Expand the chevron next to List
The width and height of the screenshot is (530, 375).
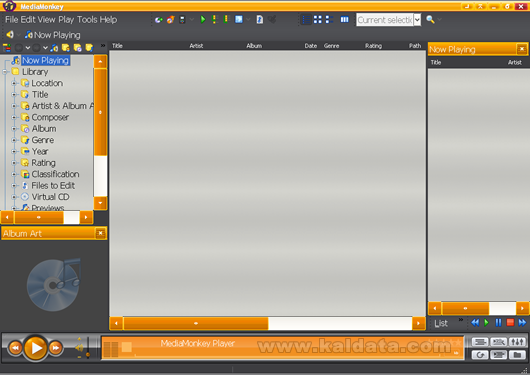coord(461,320)
